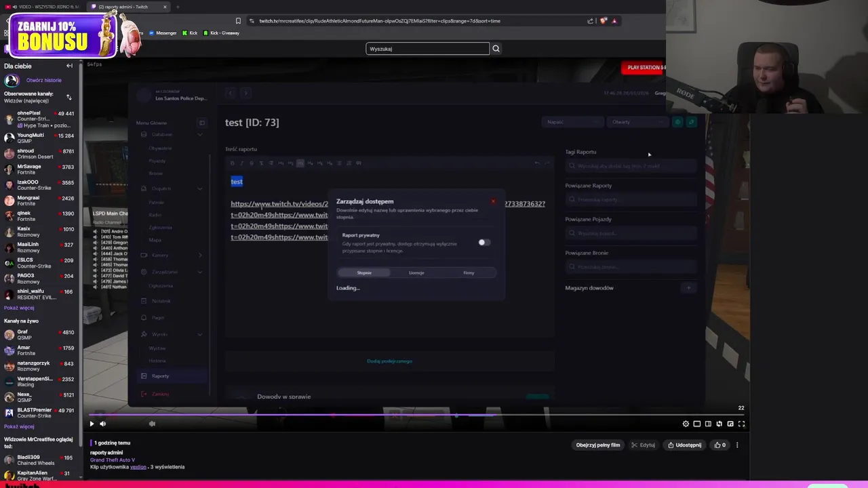Open the Otwarty status dropdown
This screenshot has height=488, width=868.
click(637, 122)
